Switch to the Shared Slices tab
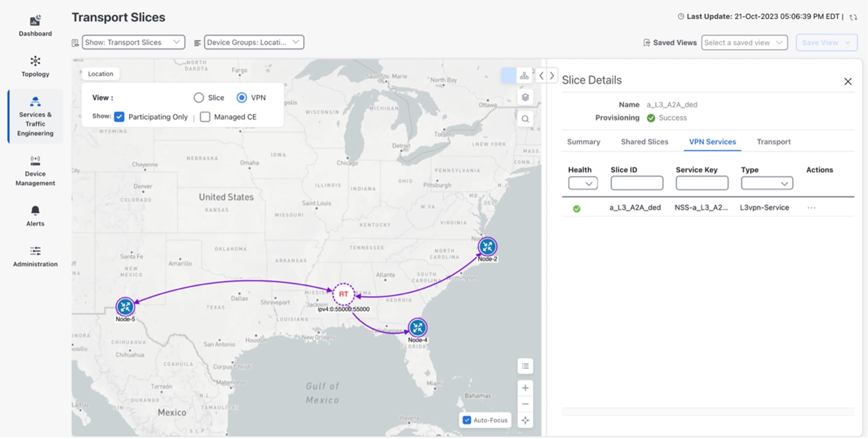This screenshot has width=868, height=439. point(644,142)
